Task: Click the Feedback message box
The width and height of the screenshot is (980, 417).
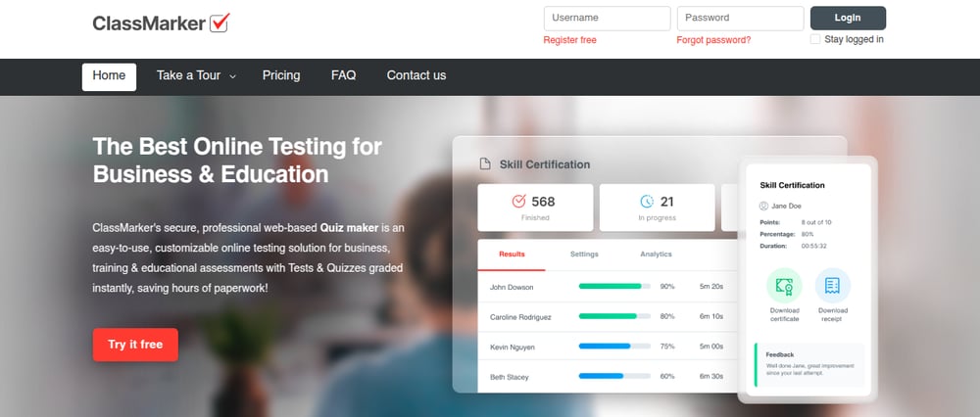Action: pos(809,364)
